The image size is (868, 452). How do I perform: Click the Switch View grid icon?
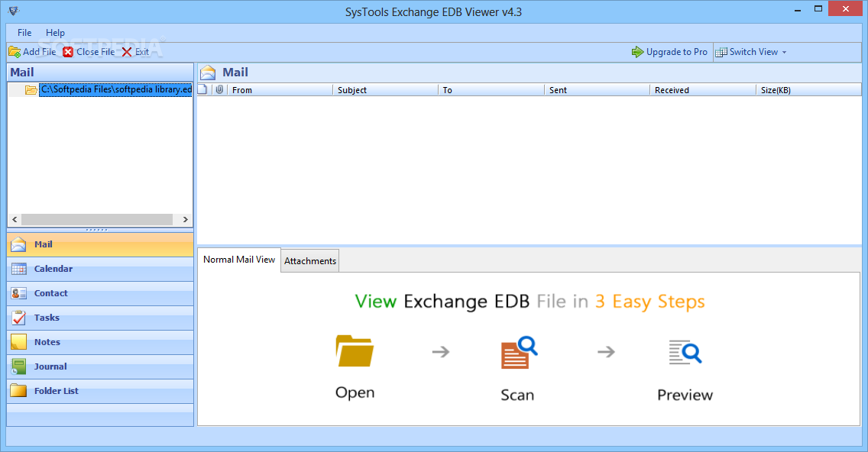[x=721, y=52]
